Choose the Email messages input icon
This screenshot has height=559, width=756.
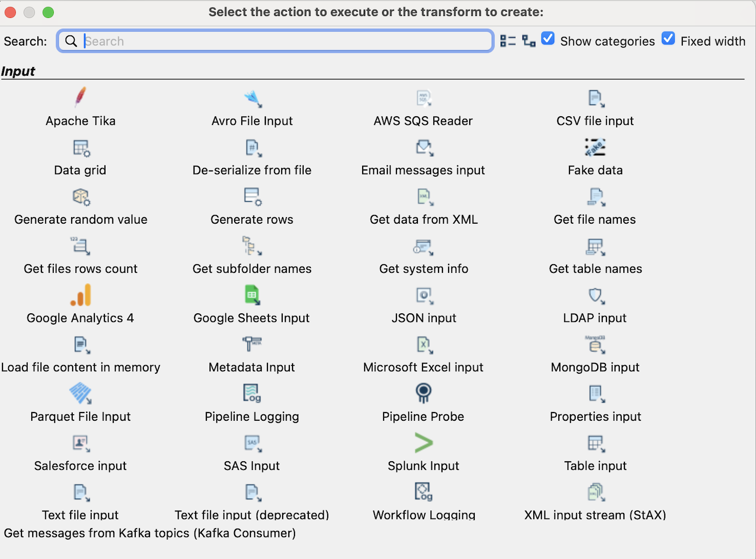pos(424,148)
